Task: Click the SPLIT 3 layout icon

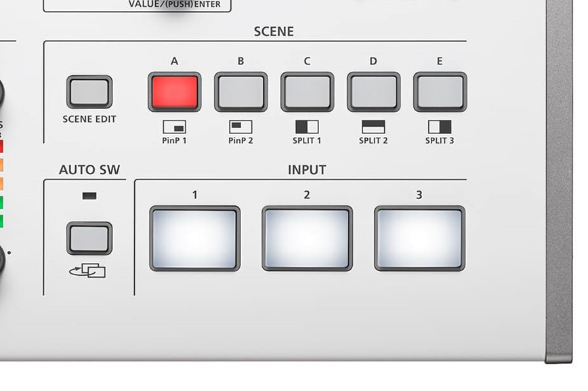Action: [x=440, y=127]
